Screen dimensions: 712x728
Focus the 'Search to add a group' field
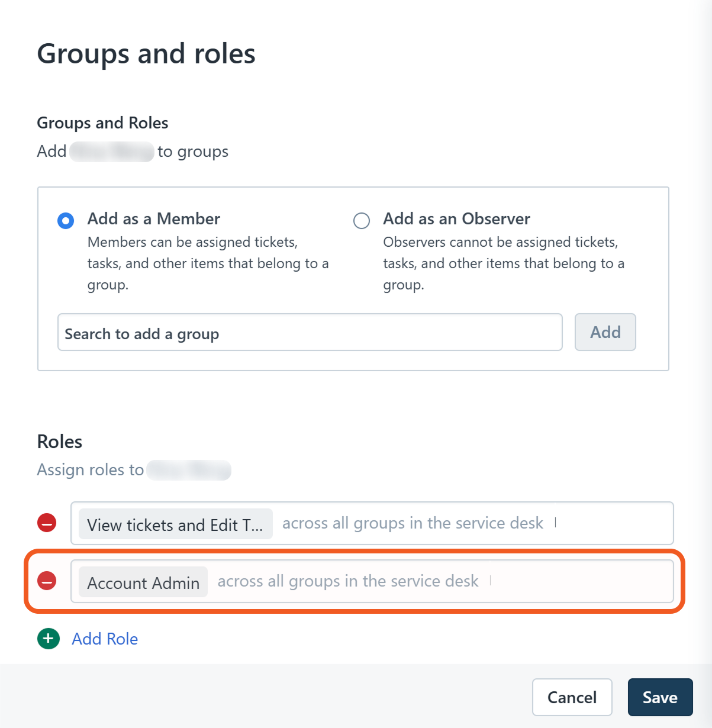(x=310, y=333)
